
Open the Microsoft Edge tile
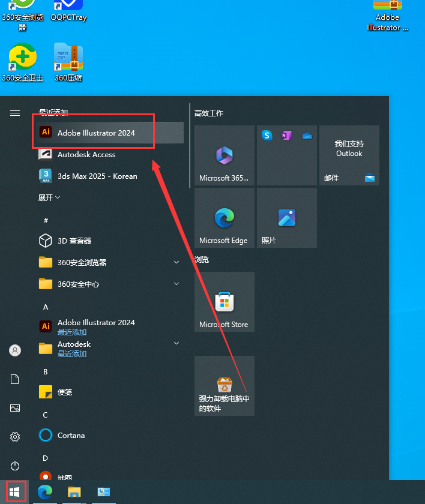225,218
